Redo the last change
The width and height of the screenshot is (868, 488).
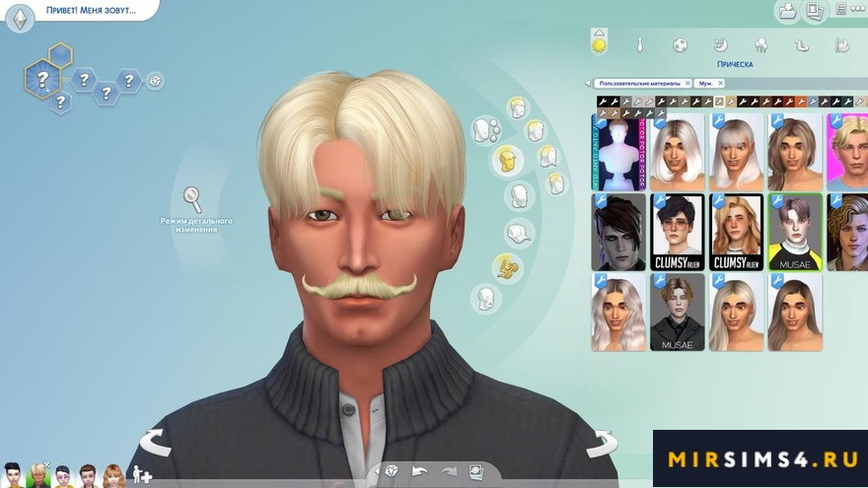(x=449, y=472)
